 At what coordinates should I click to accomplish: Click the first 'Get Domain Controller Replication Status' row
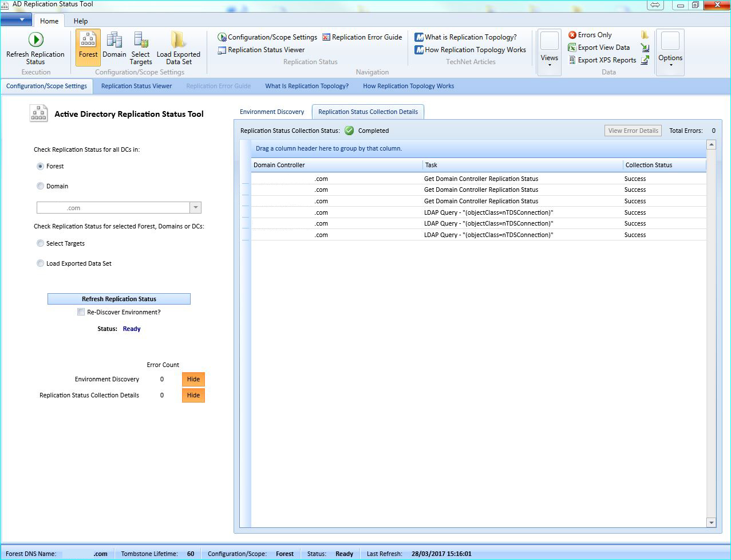(479, 179)
